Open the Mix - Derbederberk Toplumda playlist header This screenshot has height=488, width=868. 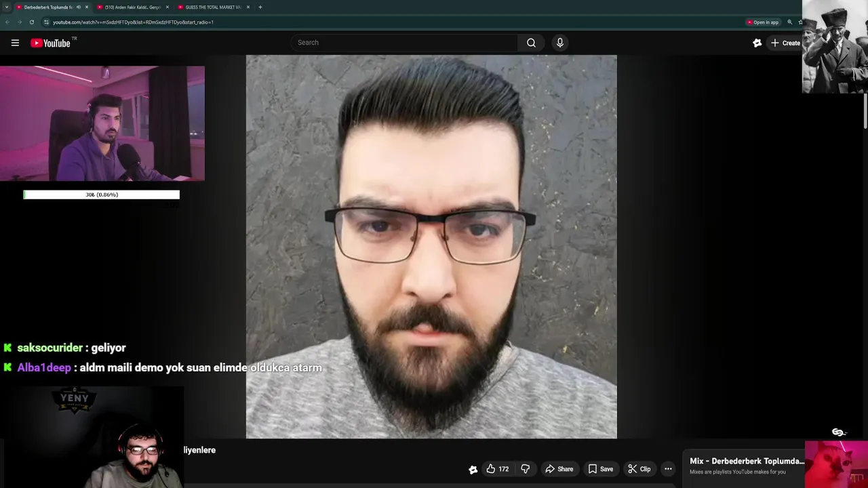click(x=747, y=461)
